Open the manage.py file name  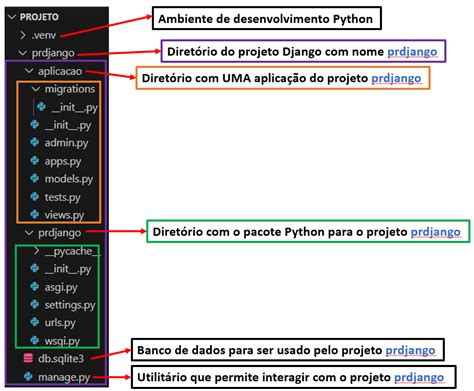tap(64, 377)
